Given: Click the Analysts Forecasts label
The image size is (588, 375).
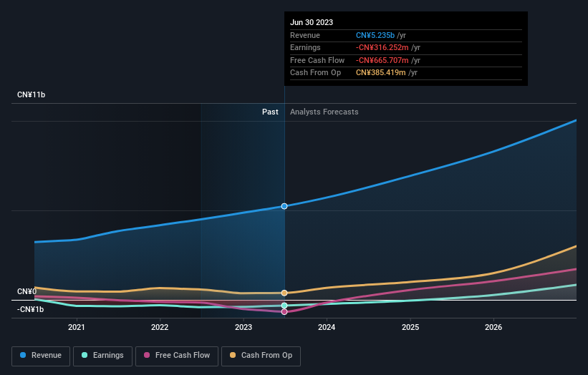Looking at the screenshot, I should tap(324, 112).
